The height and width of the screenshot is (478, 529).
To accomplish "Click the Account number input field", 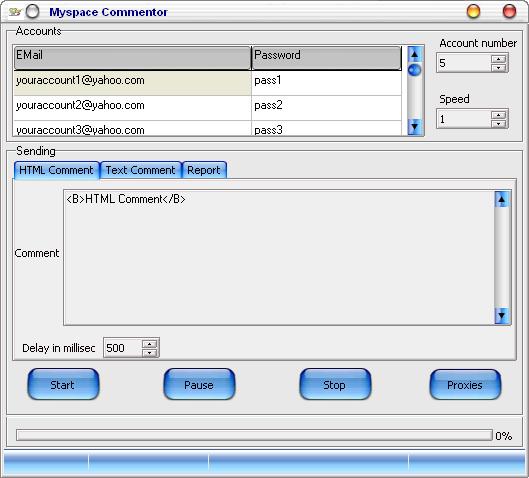I will 464,63.
